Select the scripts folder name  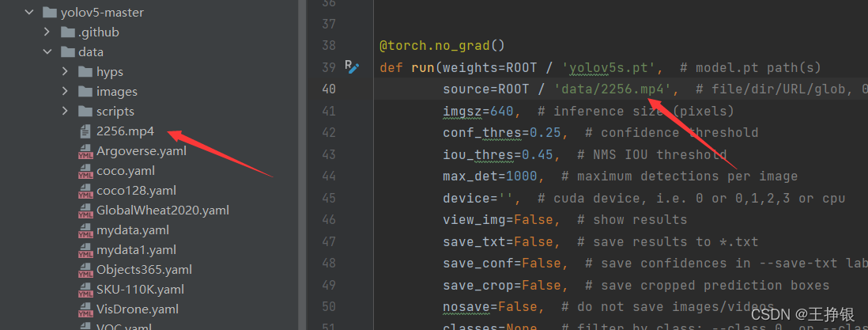point(115,111)
